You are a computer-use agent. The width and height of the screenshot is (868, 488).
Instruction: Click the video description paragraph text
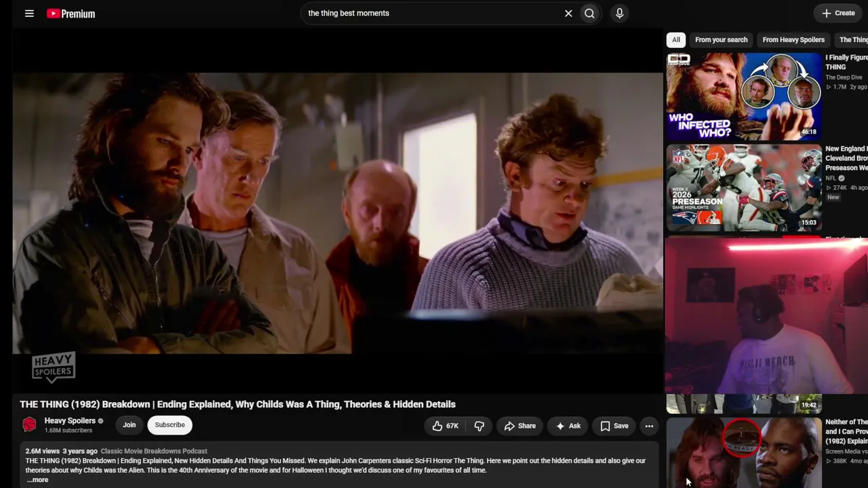click(336, 466)
